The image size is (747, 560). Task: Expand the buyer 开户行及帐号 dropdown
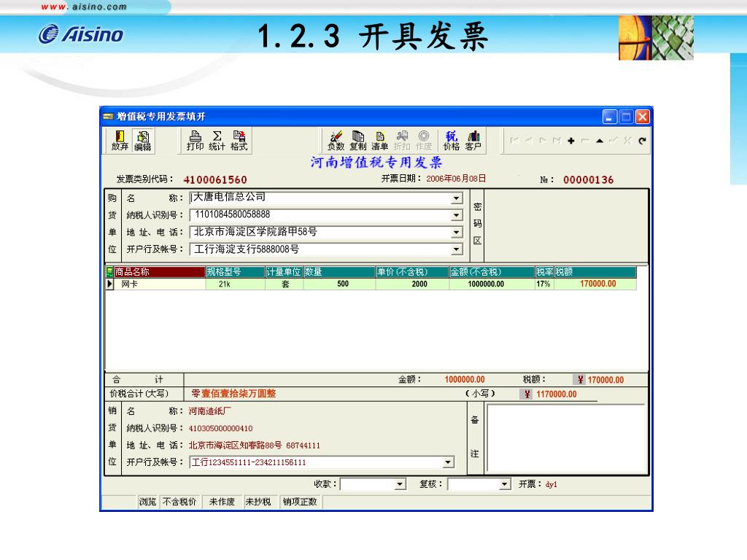(456, 249)
